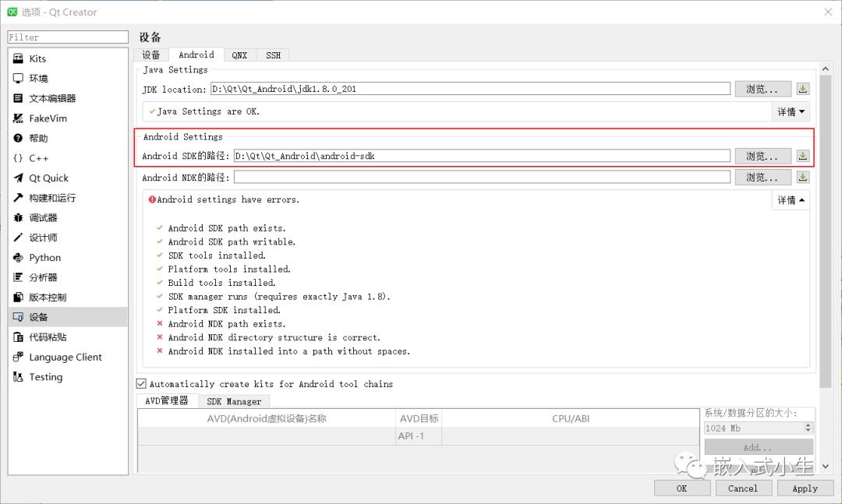Switch to the Android tab
Image resolution: width=842 pixels, height=504 pixels.
(196, 55)
